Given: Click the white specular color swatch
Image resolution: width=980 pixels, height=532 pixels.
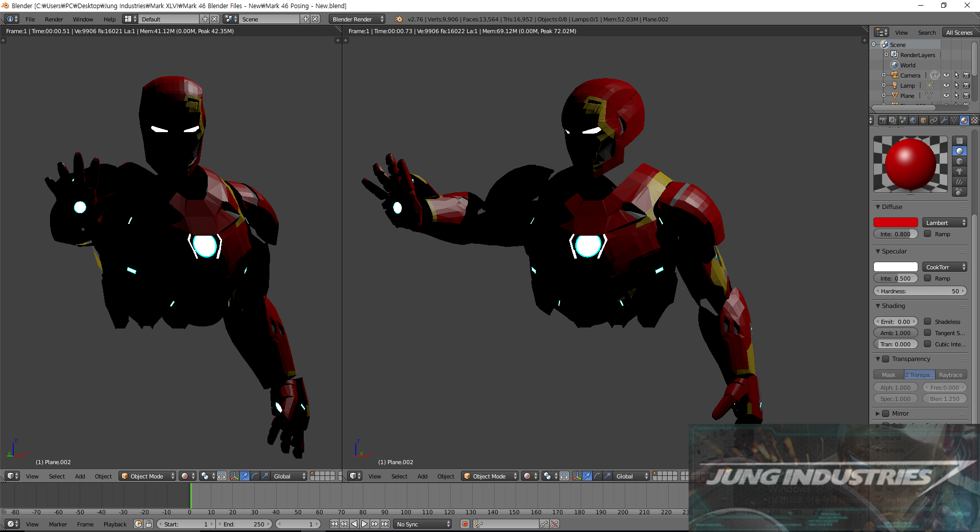Looking at the screenshot, I should [x=896, y=267].
